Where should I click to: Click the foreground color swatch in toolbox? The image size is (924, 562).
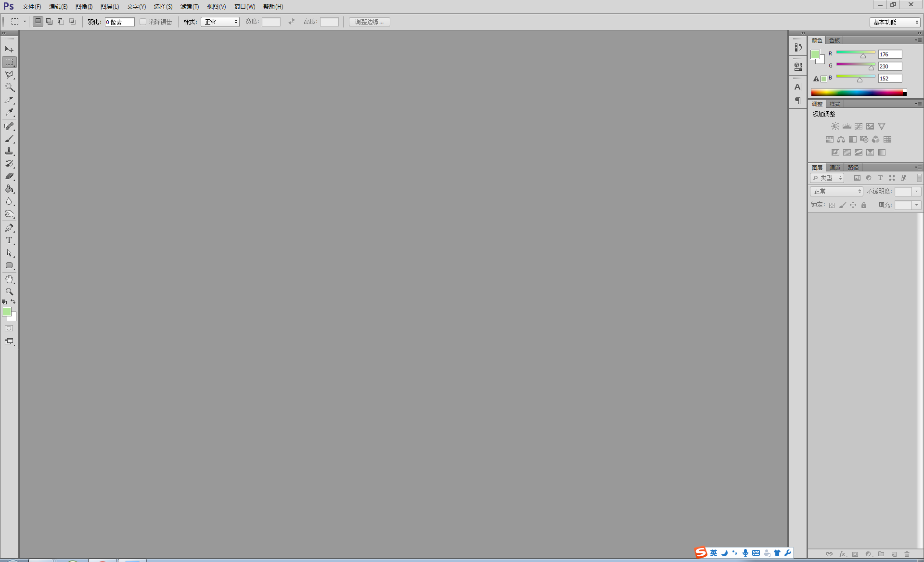pyautogui.click(x=6, y=312)
